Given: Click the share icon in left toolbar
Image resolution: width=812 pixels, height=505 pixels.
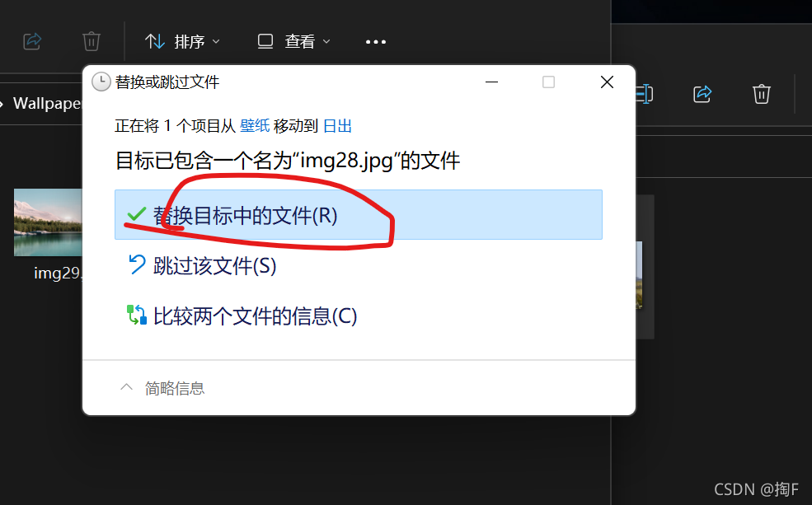Looking at the screenshot, I should pos(32,41).
